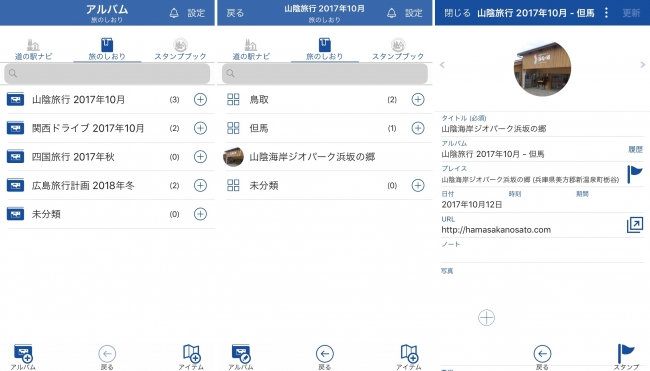This screenshot has height=371, width=650.
Task: Add item to 未分類 group in middle screen
Action: pos(418,185)
